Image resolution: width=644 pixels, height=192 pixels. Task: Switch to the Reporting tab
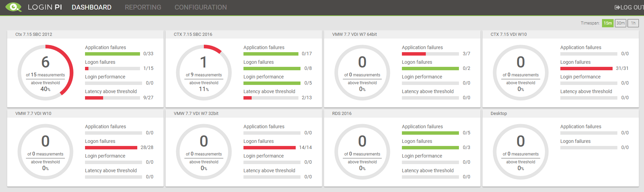(x=143, y=7)
